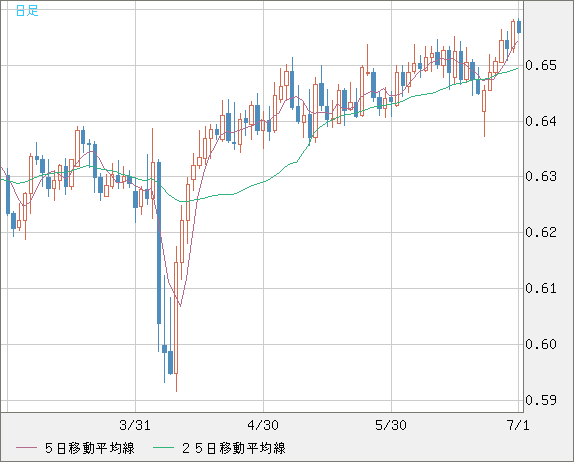Viewport: 574px width, 462px height.
Task: Click the lowest red candlestick near 0.595
Action: pyautogui.click(x=176, y=318)
